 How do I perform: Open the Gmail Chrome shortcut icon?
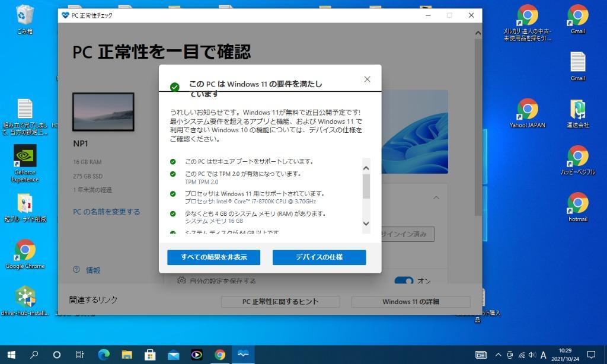(577, 19)
